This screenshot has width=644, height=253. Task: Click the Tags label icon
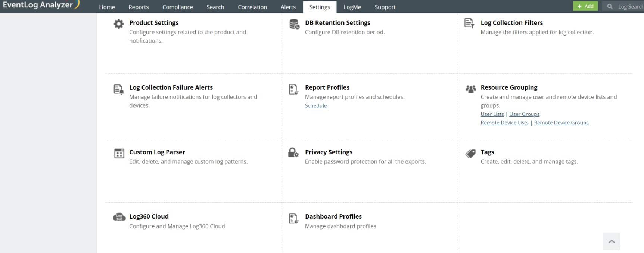[x=470, y=154]
